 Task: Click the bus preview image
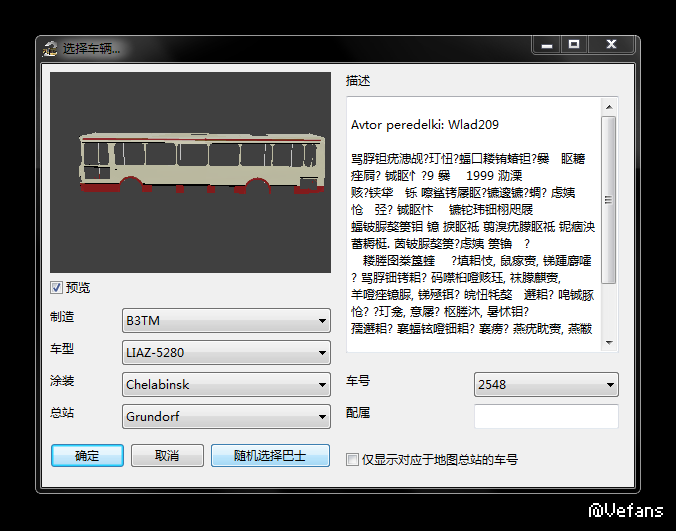[x=191, y=172]
